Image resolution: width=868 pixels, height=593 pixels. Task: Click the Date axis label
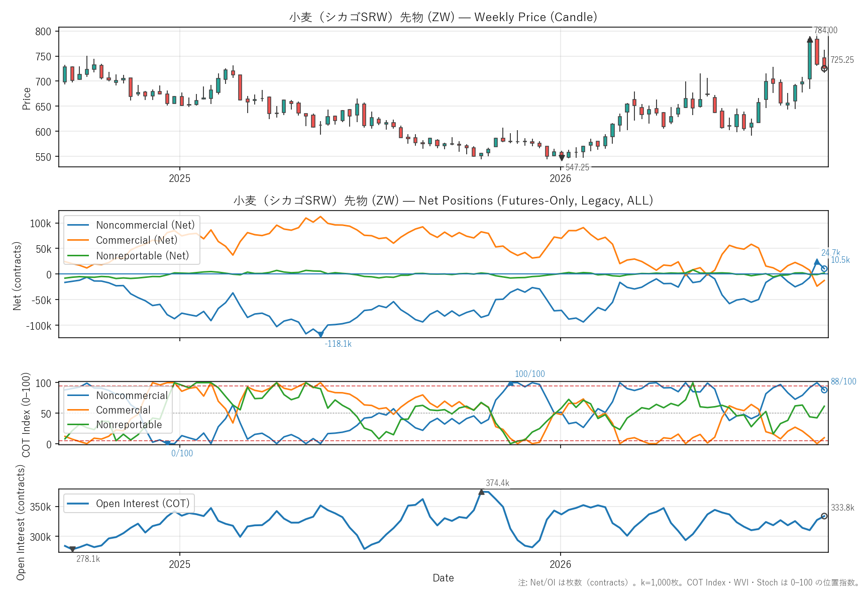tap(443, 578)
